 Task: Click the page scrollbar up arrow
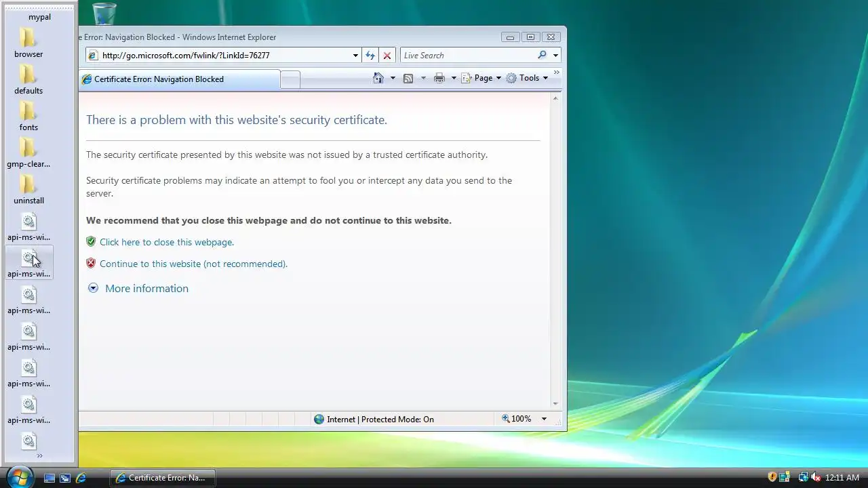coord(555,99)
